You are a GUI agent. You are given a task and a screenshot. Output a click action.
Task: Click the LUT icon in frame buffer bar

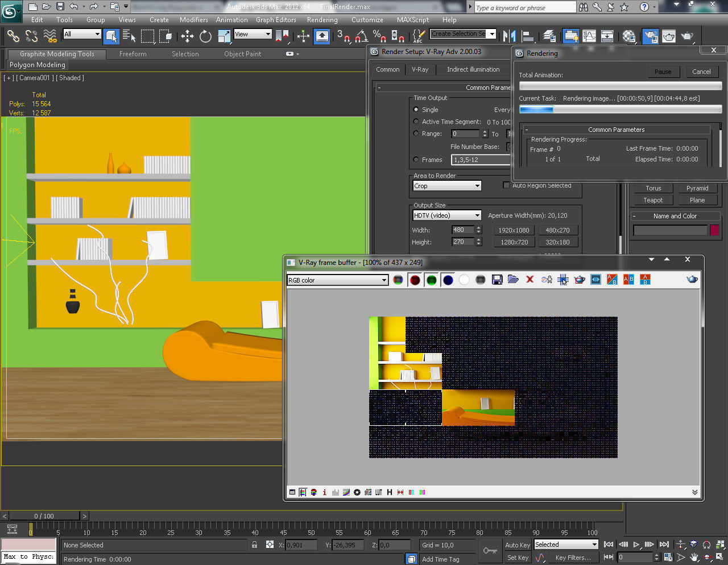379,492
